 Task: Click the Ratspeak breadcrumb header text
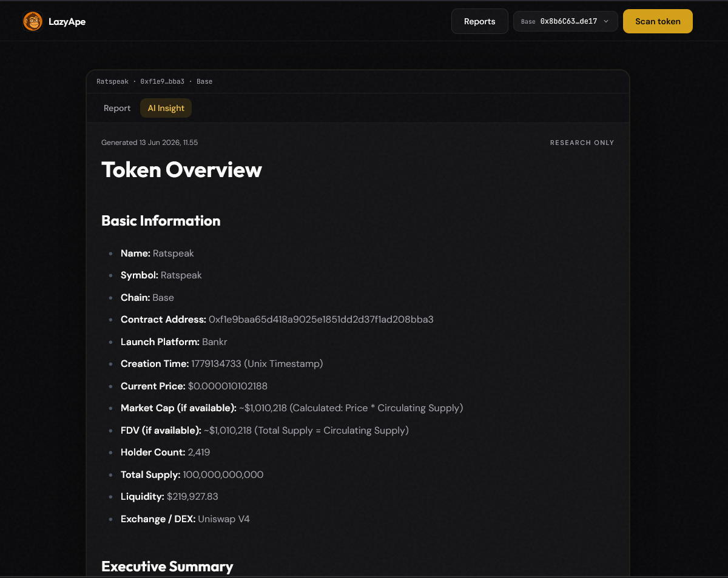pos(154,81)
